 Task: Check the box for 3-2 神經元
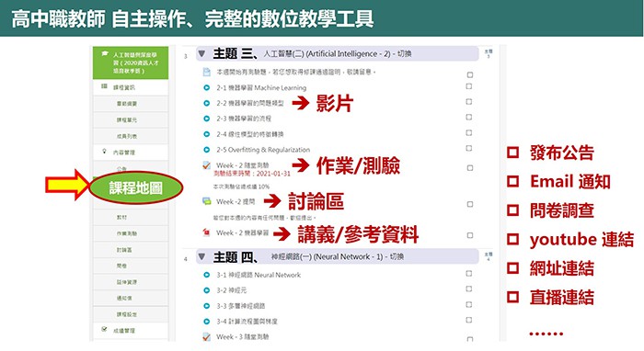coord(469,289)
